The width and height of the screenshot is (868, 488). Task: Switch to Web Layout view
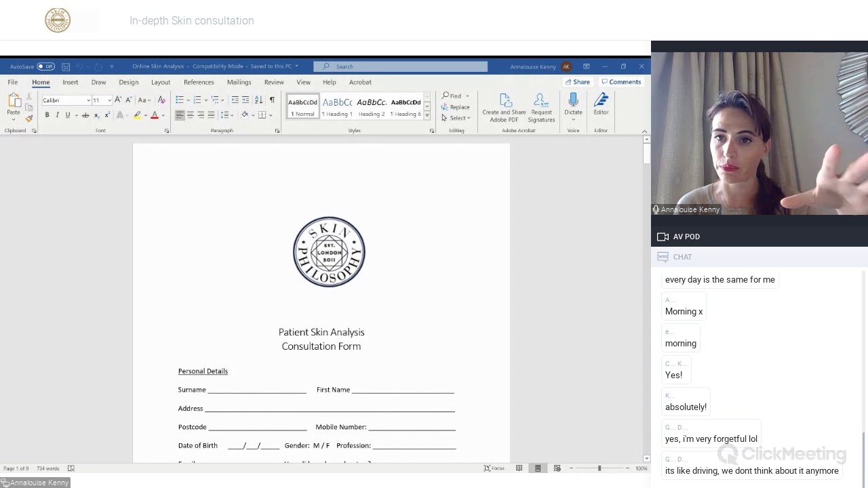(557, 468)
